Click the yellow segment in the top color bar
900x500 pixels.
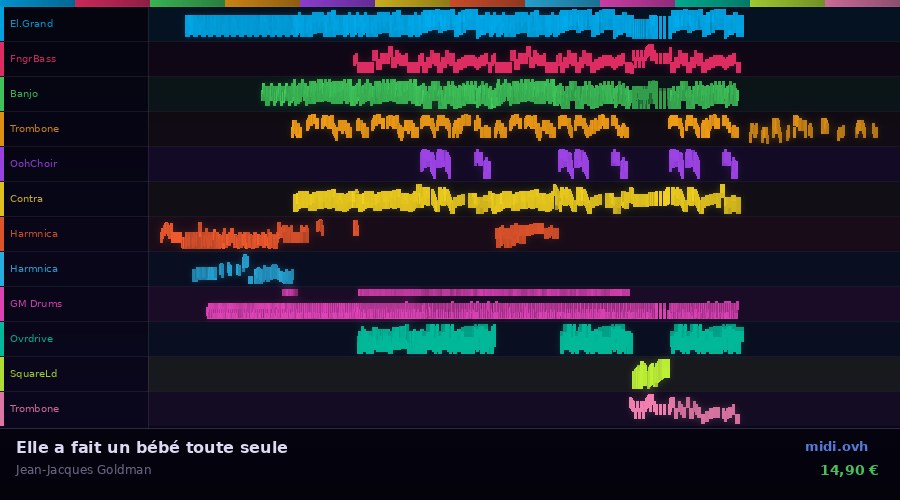point(412,3)
